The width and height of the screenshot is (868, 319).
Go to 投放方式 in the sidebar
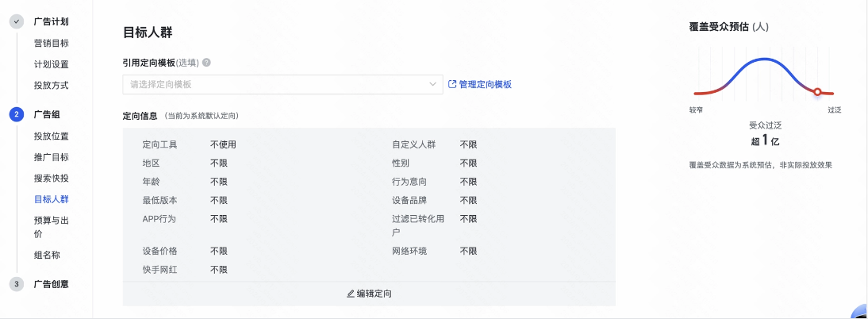click(x=52, y=85)
